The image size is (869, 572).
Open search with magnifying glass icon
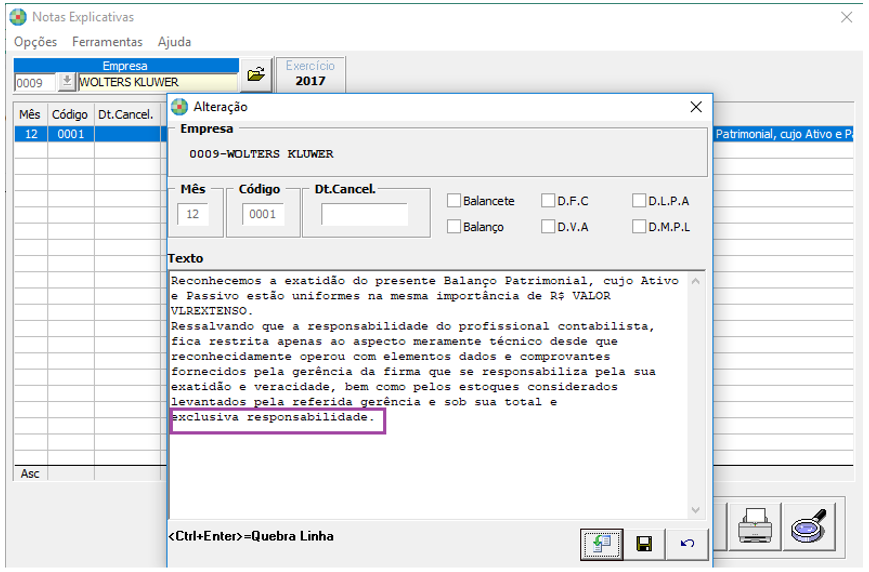tap(809, 526)
